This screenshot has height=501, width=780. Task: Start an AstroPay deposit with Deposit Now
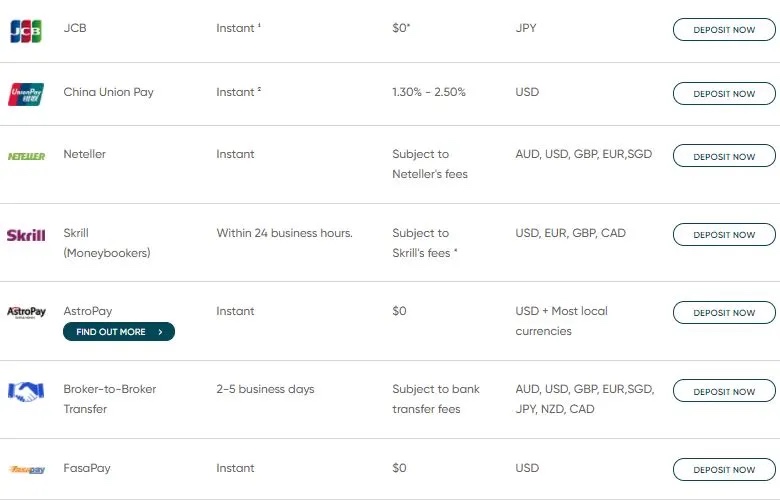pyautogui.click(x=724, y=312)
